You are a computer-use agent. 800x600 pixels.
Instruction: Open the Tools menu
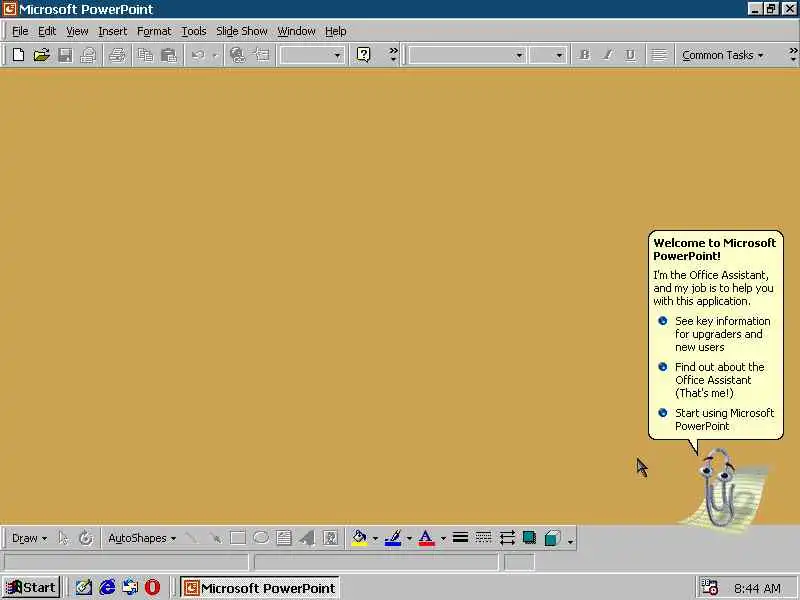194,31
